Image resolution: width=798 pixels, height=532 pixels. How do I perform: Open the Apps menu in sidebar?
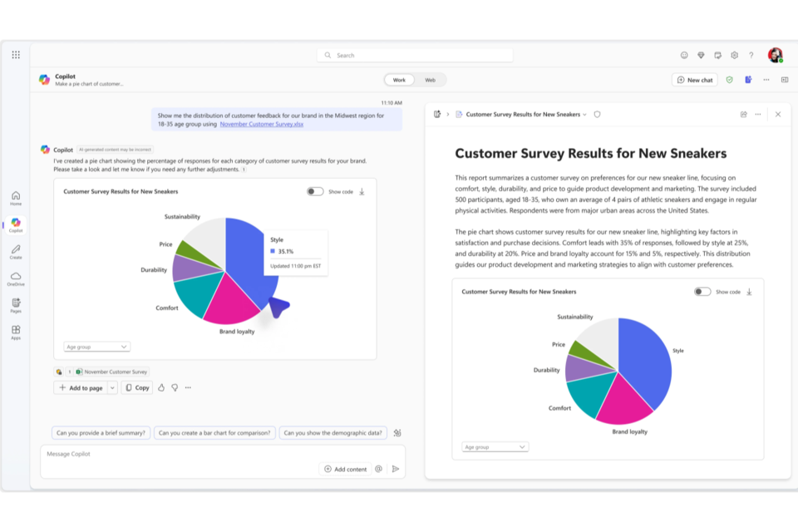pyautogui.click(x=16, y=331)
